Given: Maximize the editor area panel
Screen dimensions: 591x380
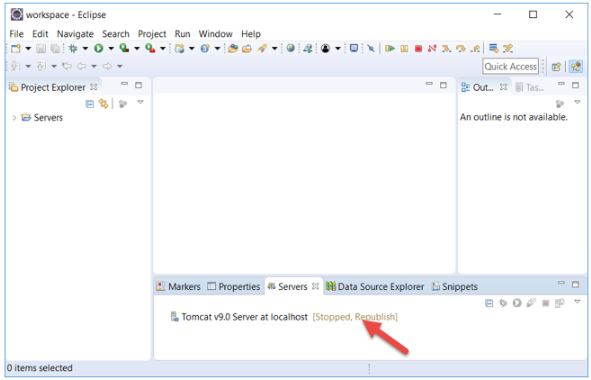Looking at the screenshot, I should 443,85.
